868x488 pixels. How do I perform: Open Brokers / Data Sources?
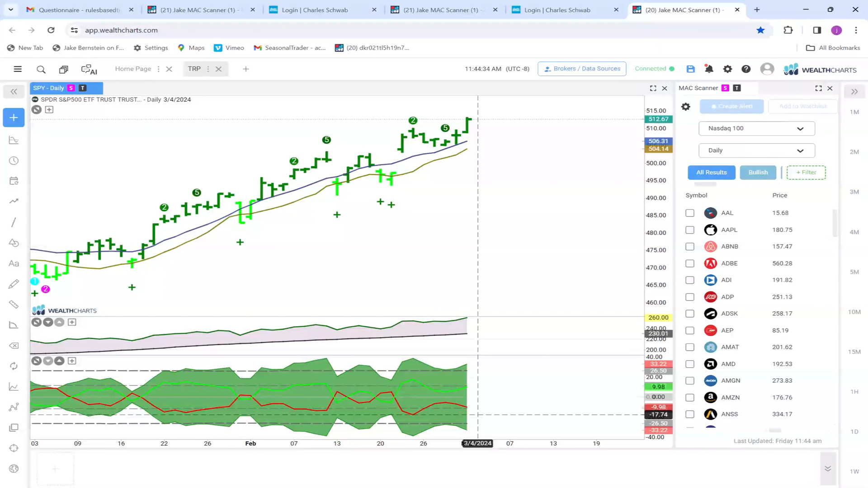pyautogui.click(x=582, y=69)
